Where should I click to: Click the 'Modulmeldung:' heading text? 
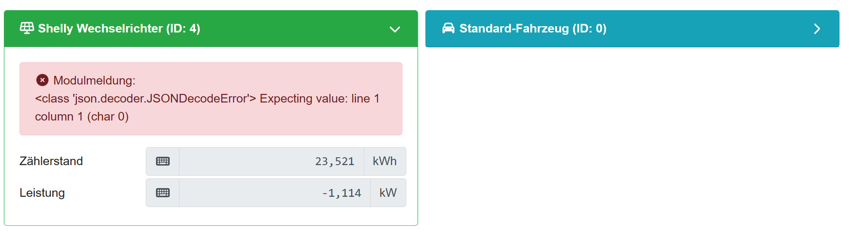(94, 81)
